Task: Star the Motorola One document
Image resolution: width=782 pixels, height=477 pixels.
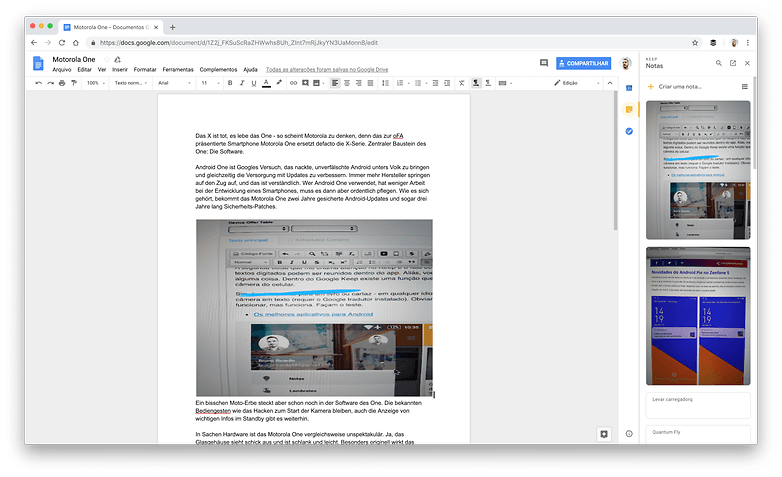Action: pos(106,59)
